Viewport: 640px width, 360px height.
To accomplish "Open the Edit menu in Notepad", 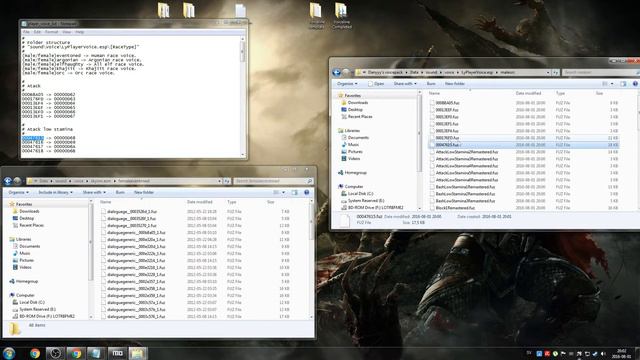I will [x=37, y=32].
